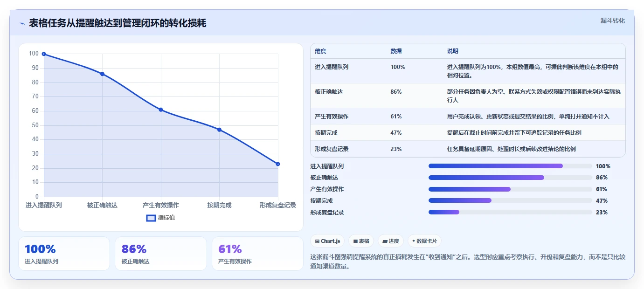Viewport: 644px width, 289px height.
Task: Click the 被正确触达 x-axis label
Action: [x=102, y=205]
